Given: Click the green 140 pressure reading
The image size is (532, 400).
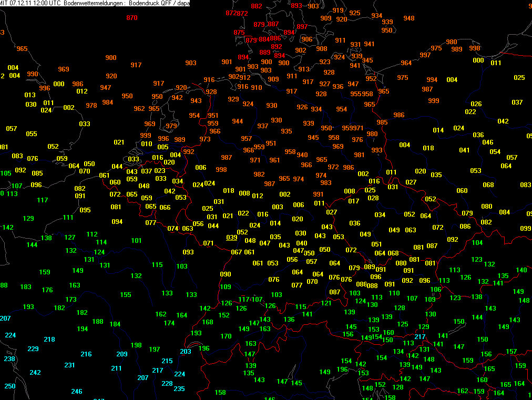Looking at the screenshot, I should point(521,270).
